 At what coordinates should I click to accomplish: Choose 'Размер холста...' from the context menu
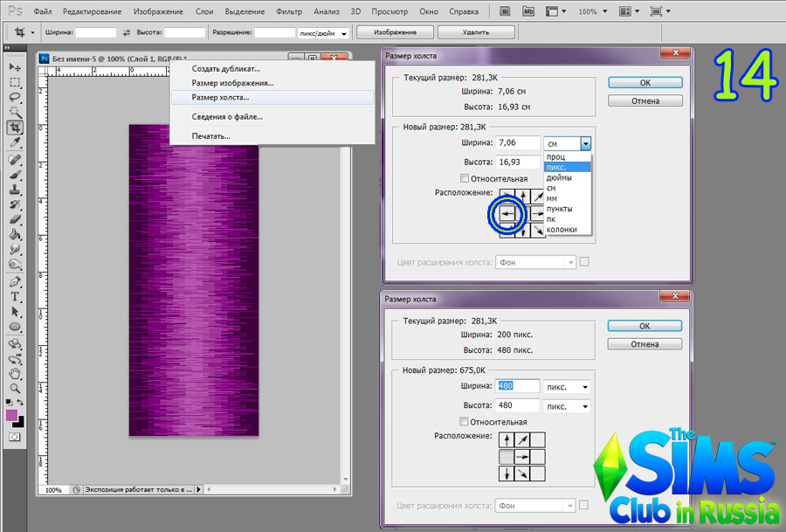(x=220, y=97)
